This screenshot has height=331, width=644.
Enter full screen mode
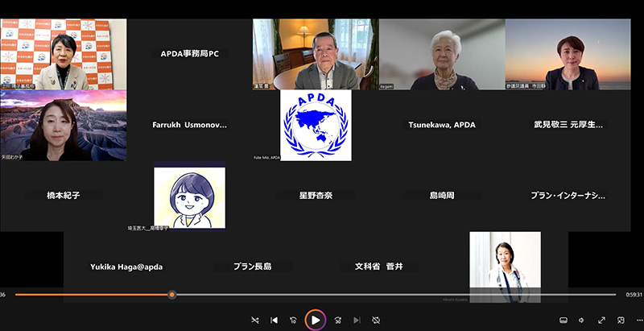601,321
